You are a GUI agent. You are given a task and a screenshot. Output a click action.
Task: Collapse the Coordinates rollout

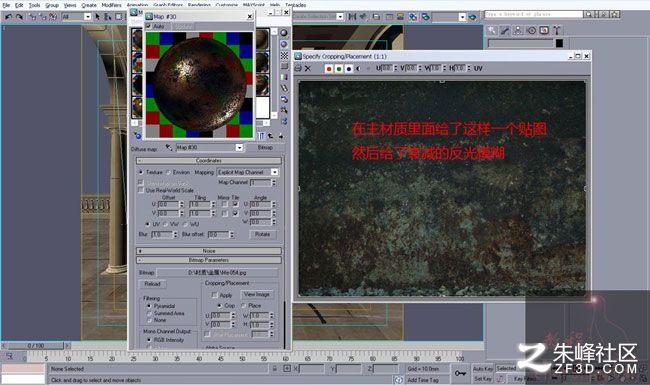tap(209, 160)
